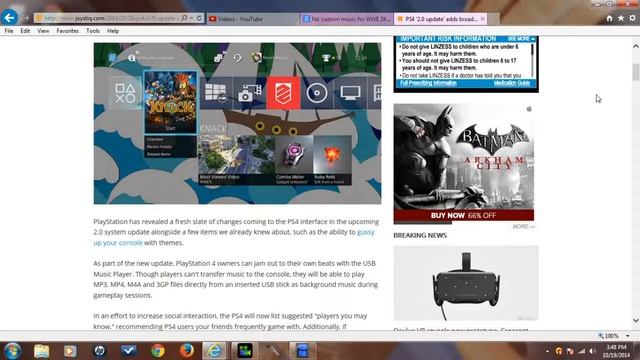Screen dimensions: 640x360
Task: Open the media player taskbar icon
Action: click(x=70, y=351)
